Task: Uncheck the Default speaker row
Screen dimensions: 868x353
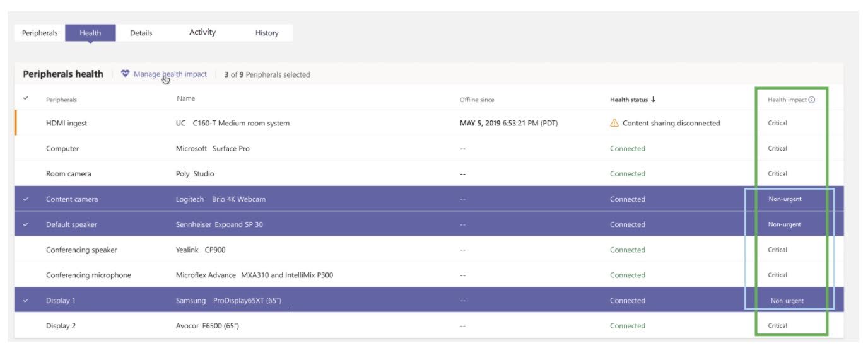Action: click(26, 224)
